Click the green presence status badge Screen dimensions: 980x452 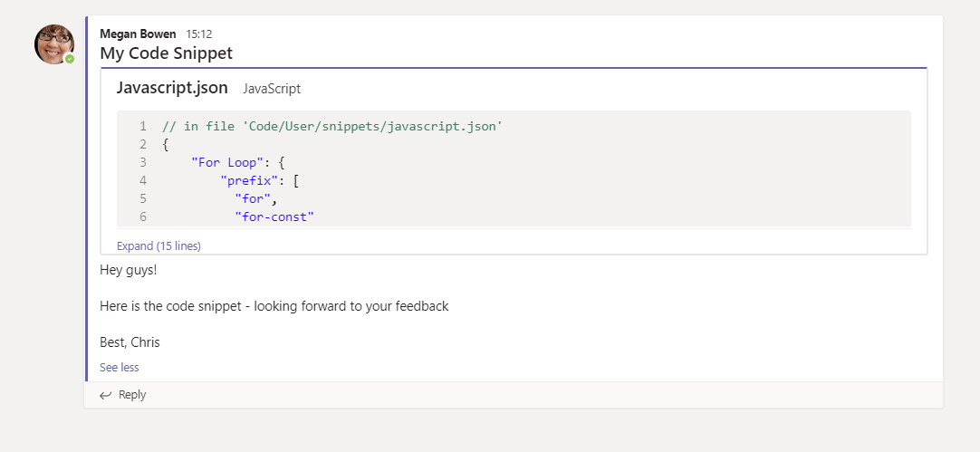tap(70, 59)
